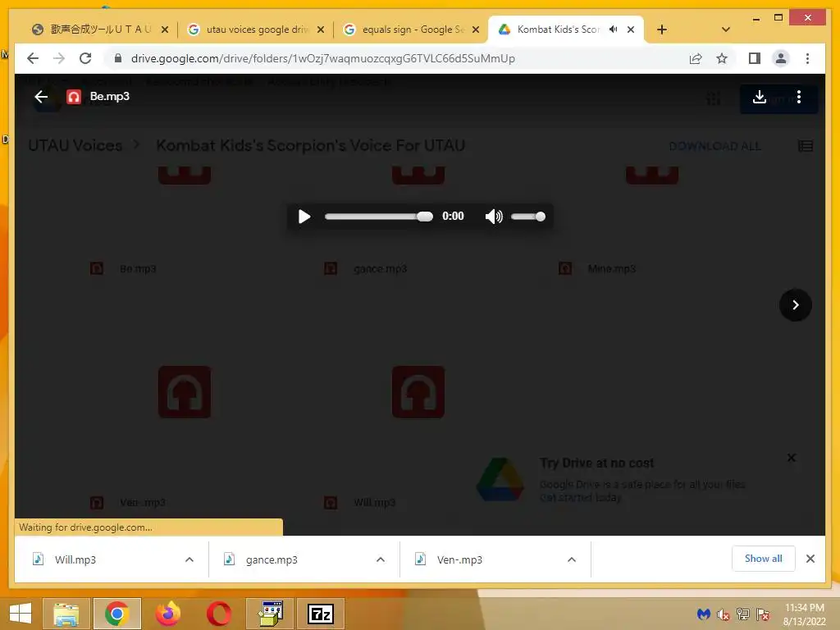Click the red headphone icon beside Be.mp3 title

(x=73, y=97)
